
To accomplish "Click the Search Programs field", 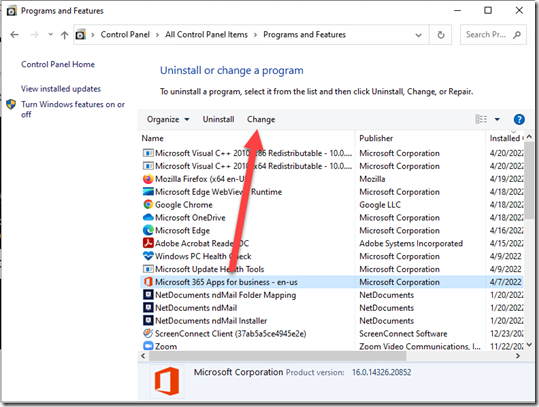I will coord(493,34).
